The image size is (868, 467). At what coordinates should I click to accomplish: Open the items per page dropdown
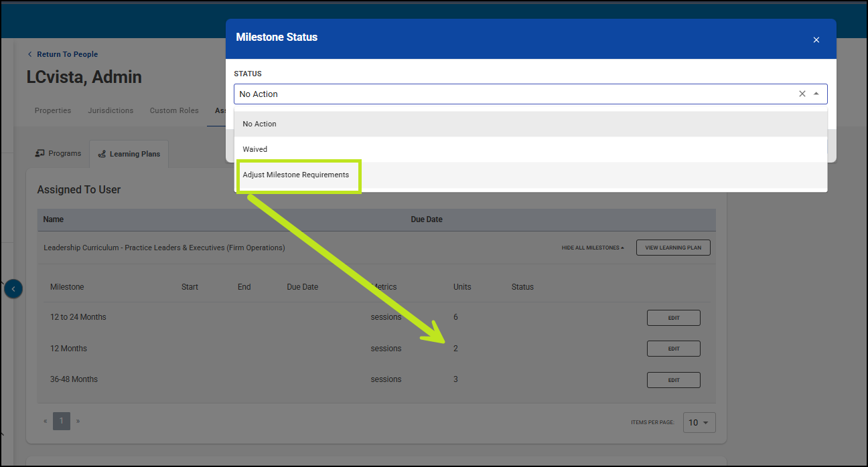(699, 422)
